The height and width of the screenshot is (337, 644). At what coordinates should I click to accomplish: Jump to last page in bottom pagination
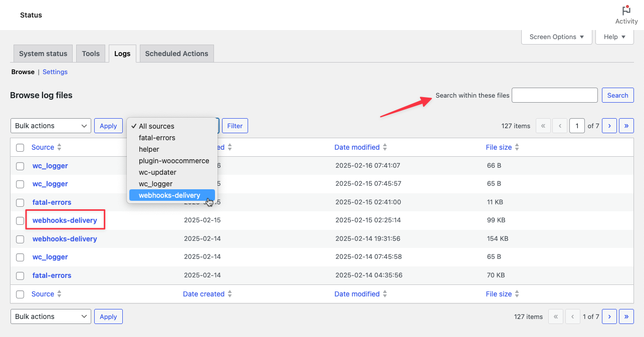pos(626,316)
